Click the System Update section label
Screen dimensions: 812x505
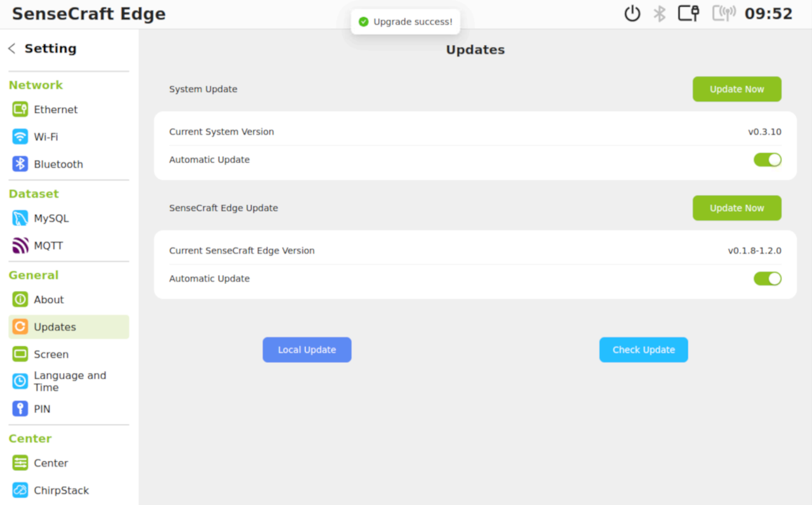pos(203,90)
